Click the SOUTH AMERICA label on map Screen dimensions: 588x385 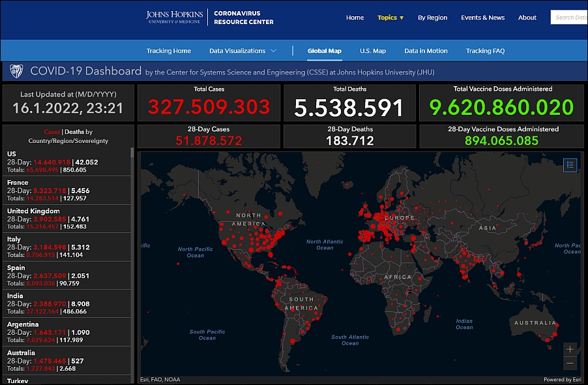[x=301, y=303]
